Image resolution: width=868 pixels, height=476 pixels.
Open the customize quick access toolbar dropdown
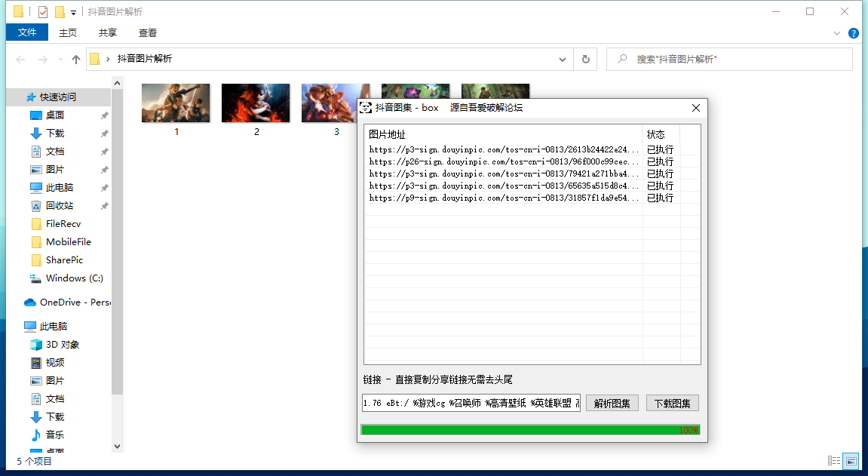73,12
